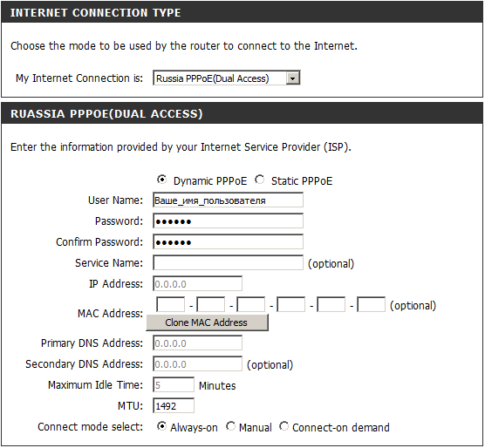Click the first MAC Address octet box

point(170,305)
